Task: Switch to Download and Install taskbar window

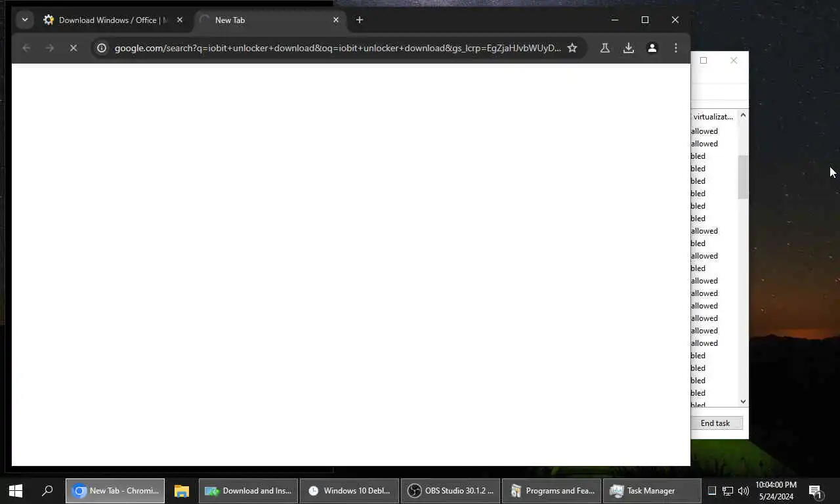Action: tap(249, 491)
